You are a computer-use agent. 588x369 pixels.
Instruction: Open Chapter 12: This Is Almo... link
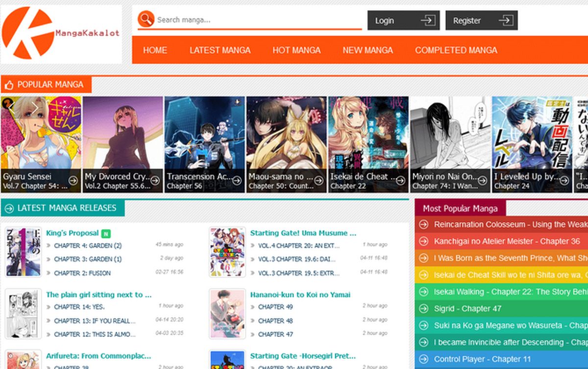pyautogui.click(x=95, y=335)
